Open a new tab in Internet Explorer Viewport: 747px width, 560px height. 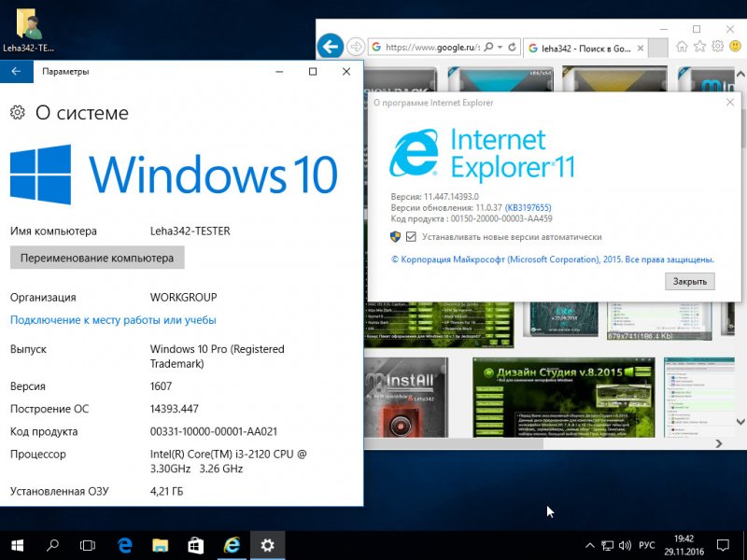click(658, 49)
